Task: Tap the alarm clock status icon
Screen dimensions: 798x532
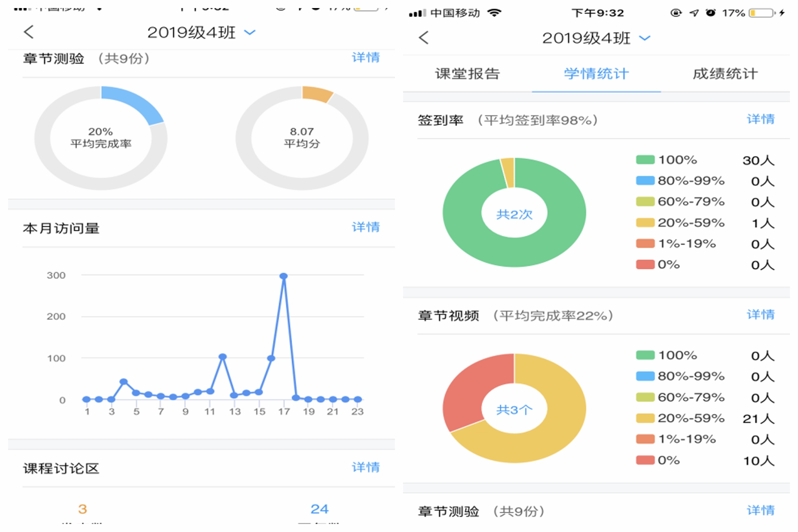Action: pos(711,13)
